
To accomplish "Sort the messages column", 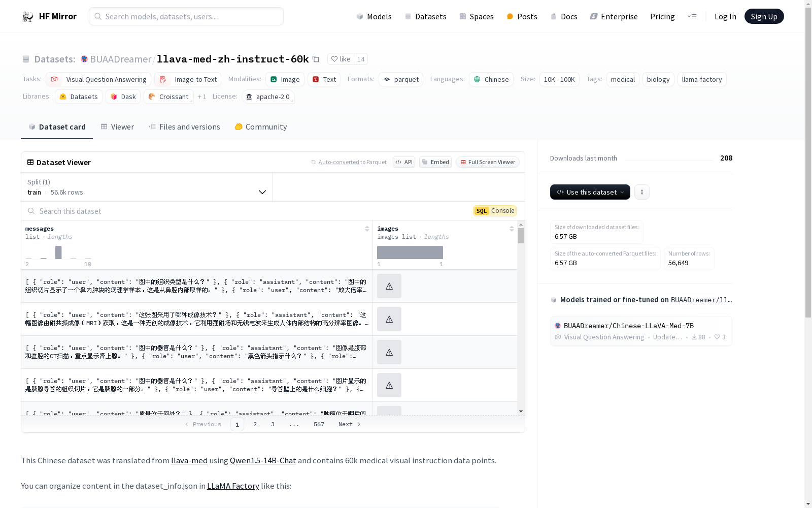I will (367, 229).
